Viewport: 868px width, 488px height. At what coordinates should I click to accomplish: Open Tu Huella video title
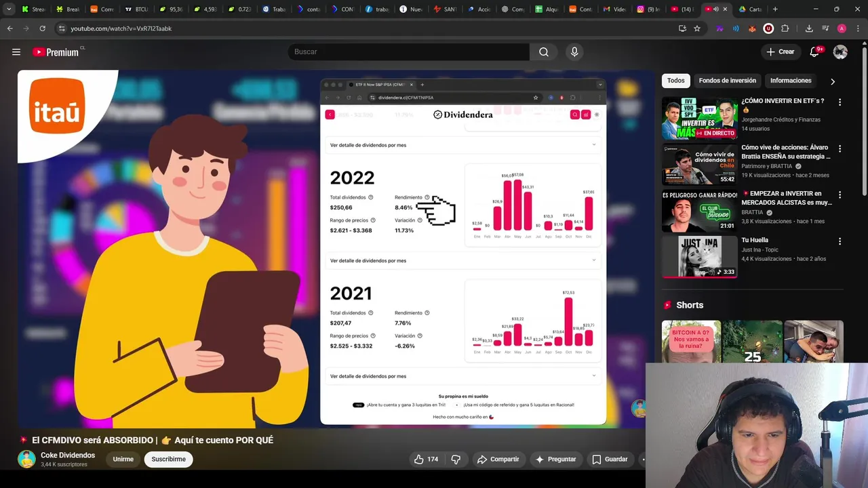755,240
